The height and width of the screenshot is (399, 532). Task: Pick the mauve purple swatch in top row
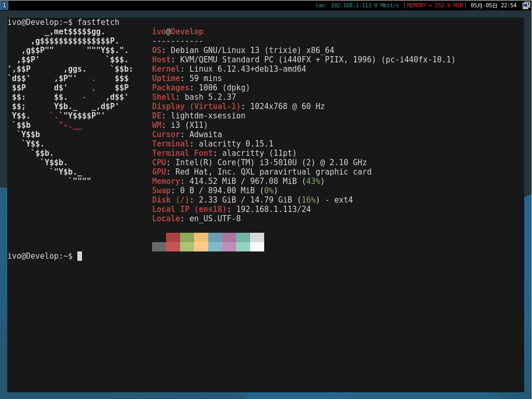pyautogui.click(x=229, y=237)
